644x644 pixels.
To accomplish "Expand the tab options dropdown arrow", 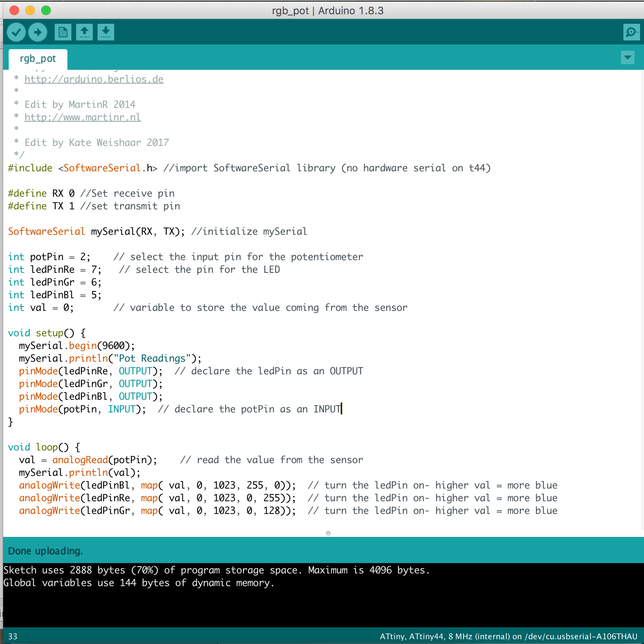I will [628, 57].
